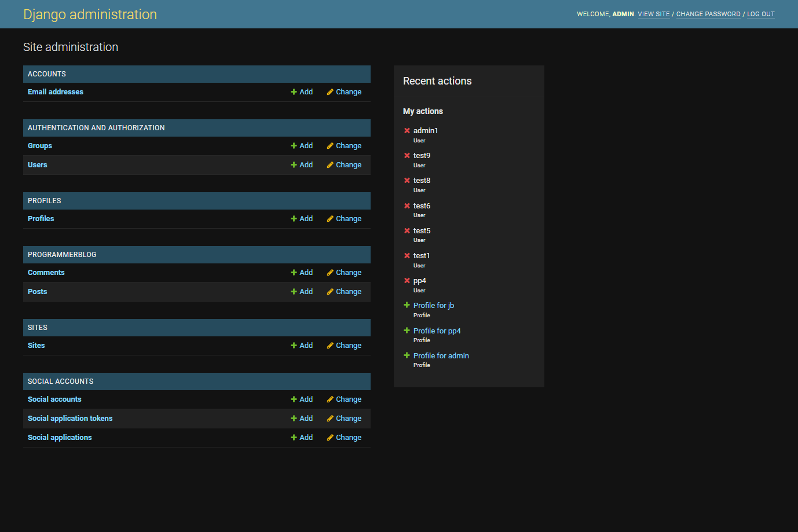Add a new Site
The image size is (798, 532).
tap(302, 346)
